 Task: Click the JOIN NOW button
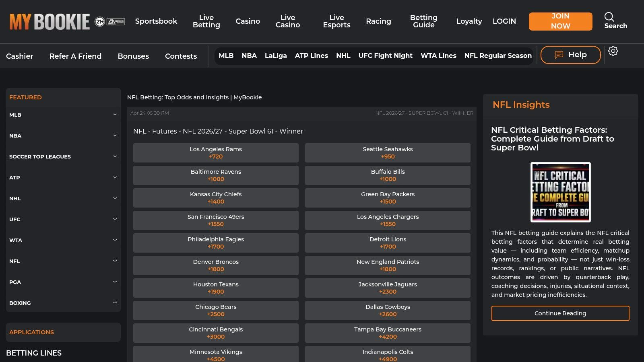point(560,21)
